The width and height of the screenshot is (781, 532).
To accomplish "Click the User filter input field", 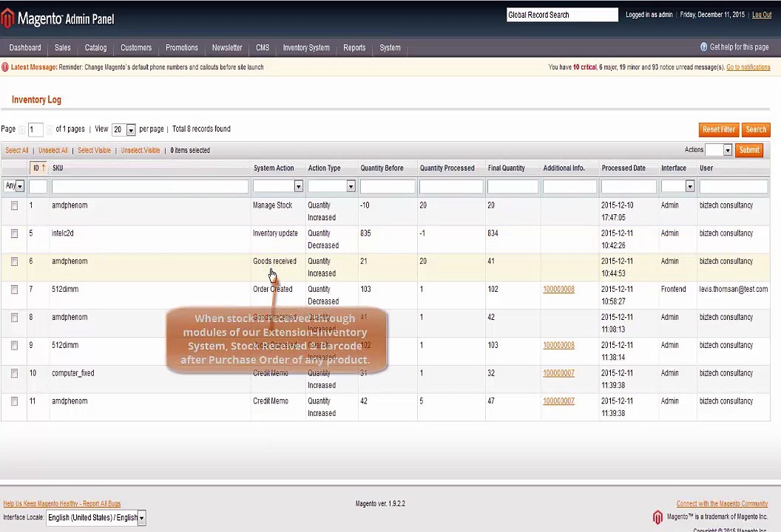I will tap(733, 186).
